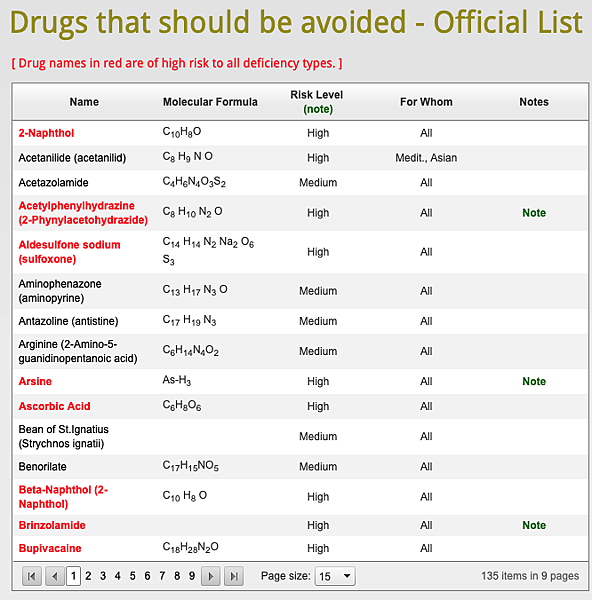Image resolution: width=592 pixels, height=600 pixels.
Task: Select the Ascorbic Acid drug name
Action: point(54,406)
